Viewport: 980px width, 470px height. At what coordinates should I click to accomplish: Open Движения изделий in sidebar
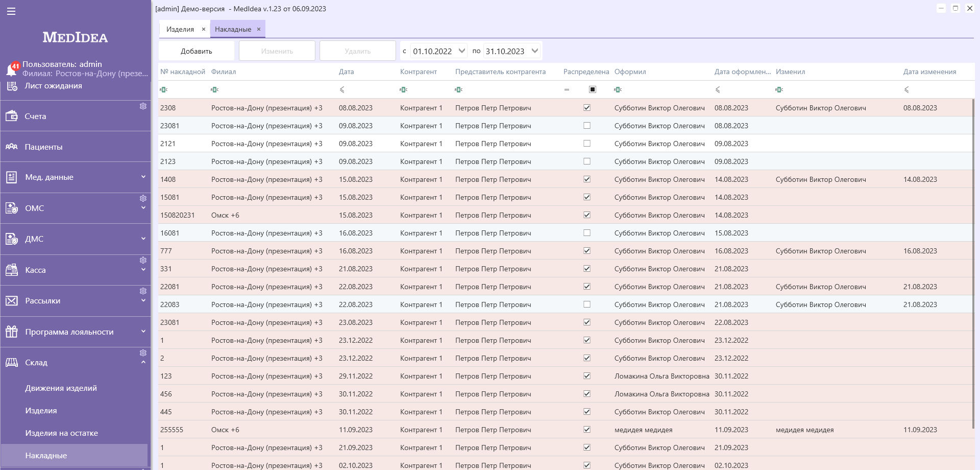(61, 388)
